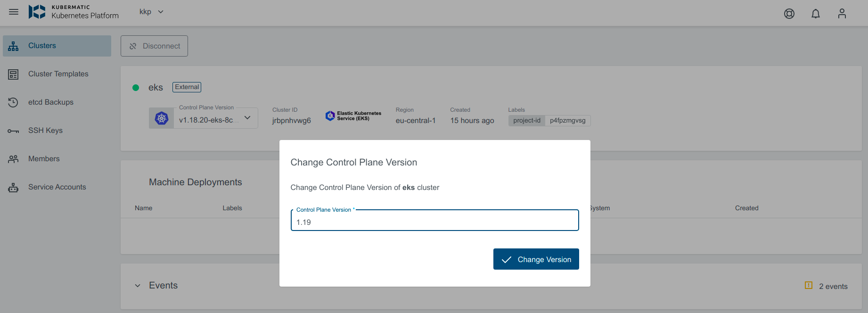The image size is (868, 313).
Task: Click the events warning icon
Action: pyautogui.click(x=808, y=285)
